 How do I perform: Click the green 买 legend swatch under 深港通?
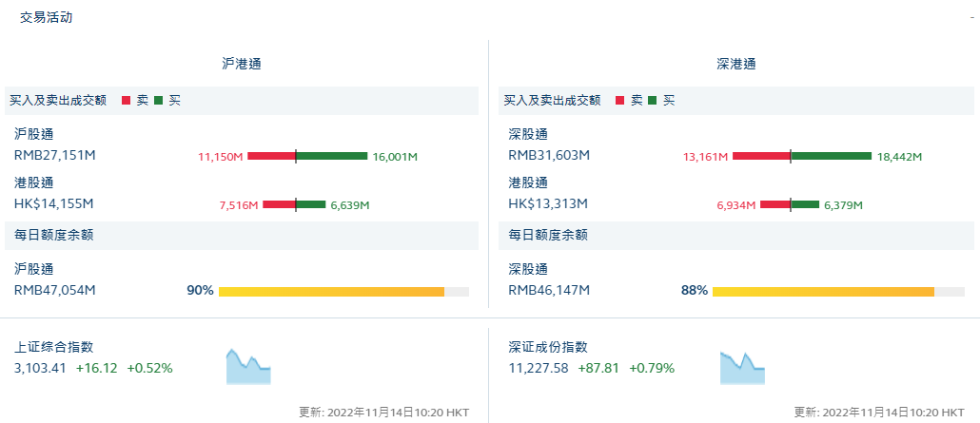[x=653, y=100]
